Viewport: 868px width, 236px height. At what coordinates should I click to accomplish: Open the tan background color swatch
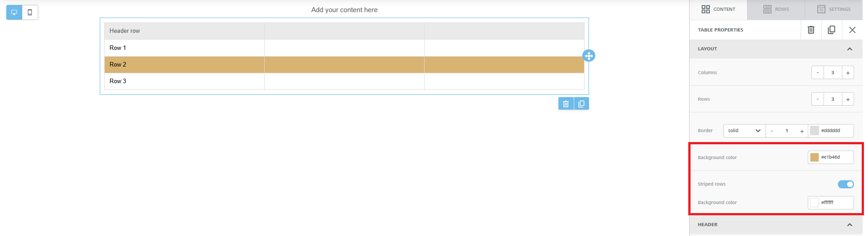point(815,157)
